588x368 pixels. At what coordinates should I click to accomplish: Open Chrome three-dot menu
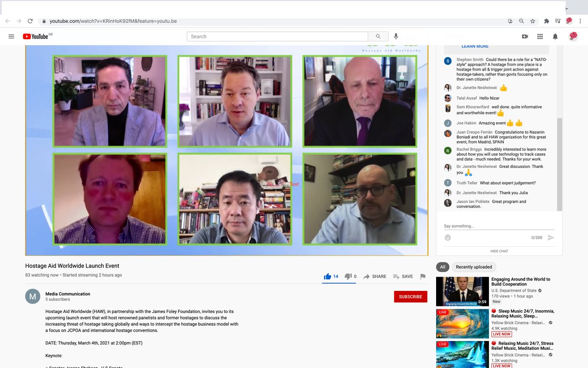pyautogui.click(x=581, y=21)
